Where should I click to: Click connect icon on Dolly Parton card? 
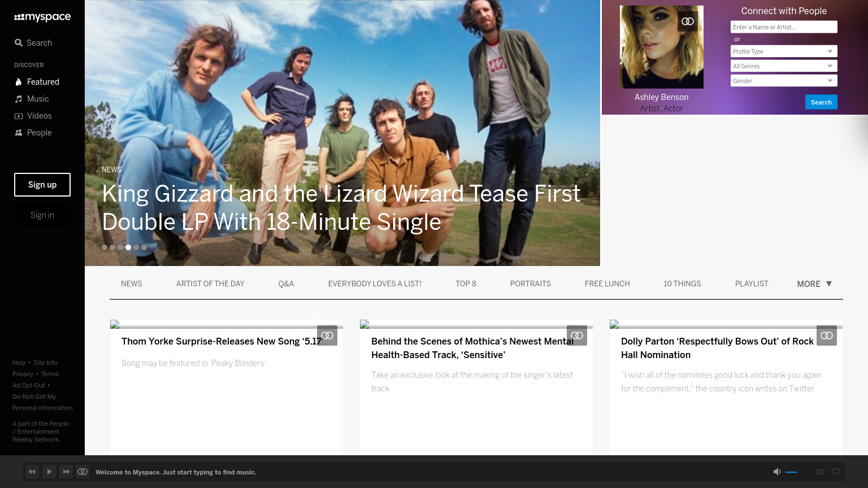click(x=827, y=335)
